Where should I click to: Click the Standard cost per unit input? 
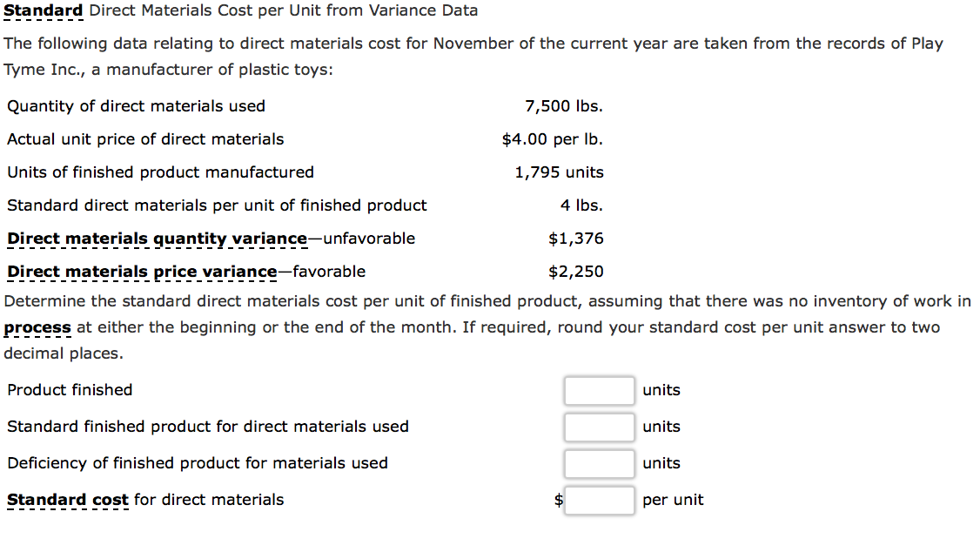tap(599, 500)
